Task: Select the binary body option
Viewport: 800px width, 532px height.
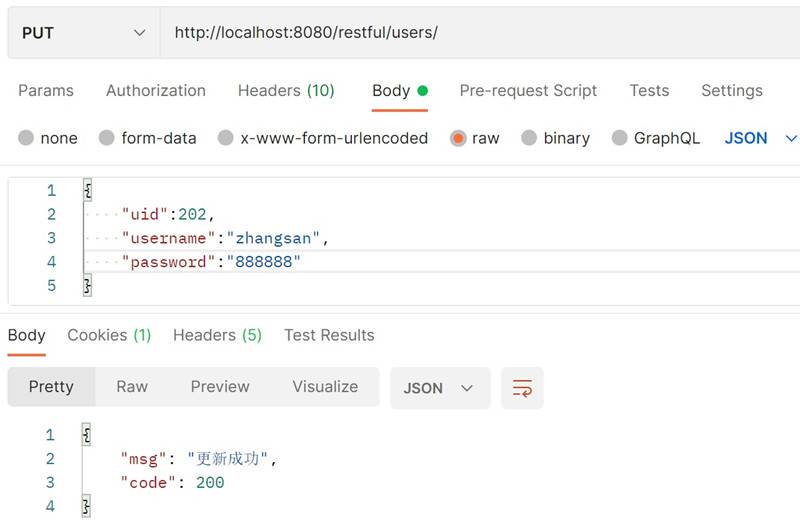Action: (529, 138)
